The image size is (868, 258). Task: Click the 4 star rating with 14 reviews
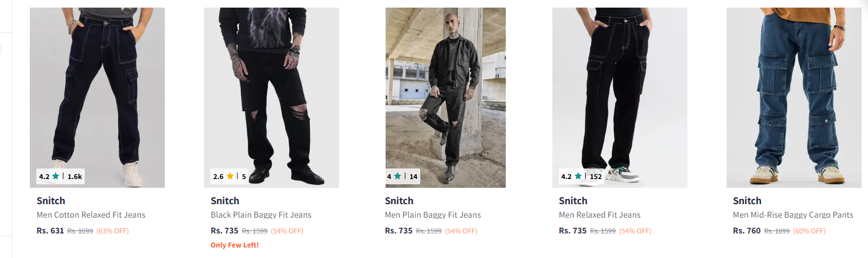pos(402,176)
